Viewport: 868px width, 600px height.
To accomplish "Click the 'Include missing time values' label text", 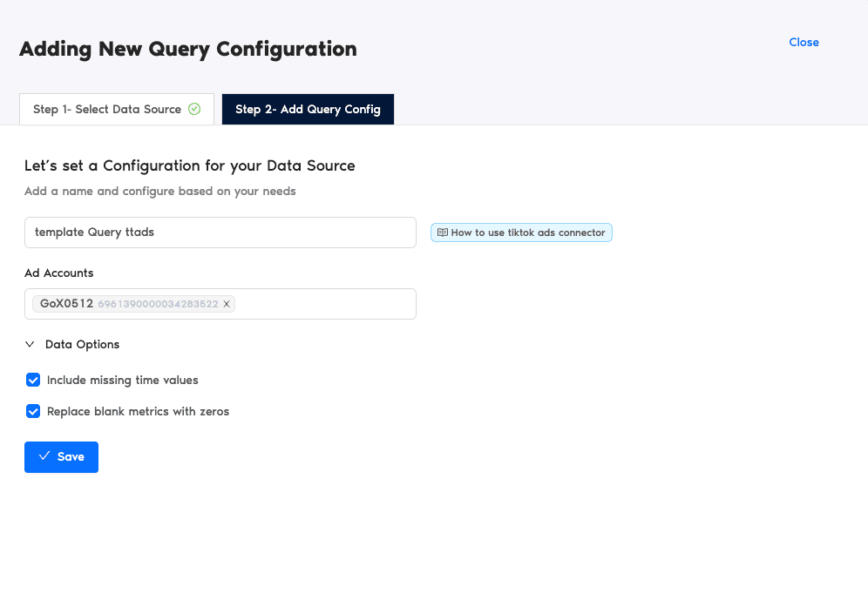I will pos(122,380).
